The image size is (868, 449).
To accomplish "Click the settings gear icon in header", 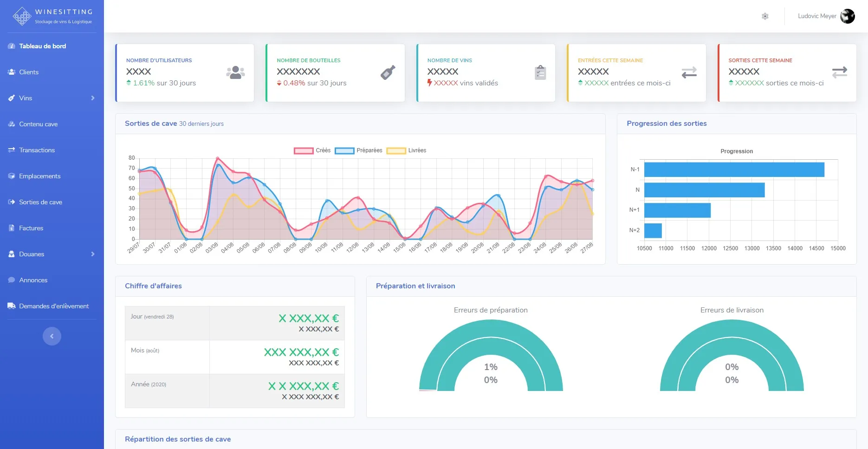I will (765, 16).
